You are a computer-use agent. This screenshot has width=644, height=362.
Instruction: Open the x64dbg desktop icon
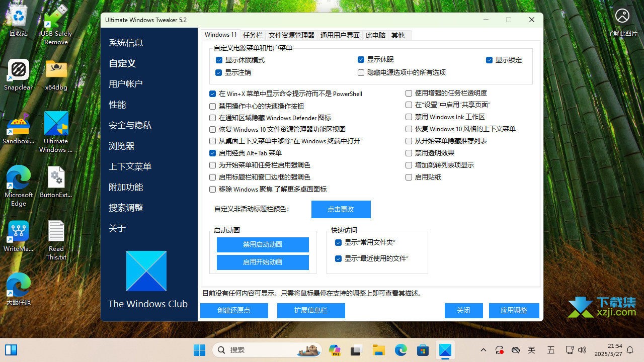tap(56, 75)
